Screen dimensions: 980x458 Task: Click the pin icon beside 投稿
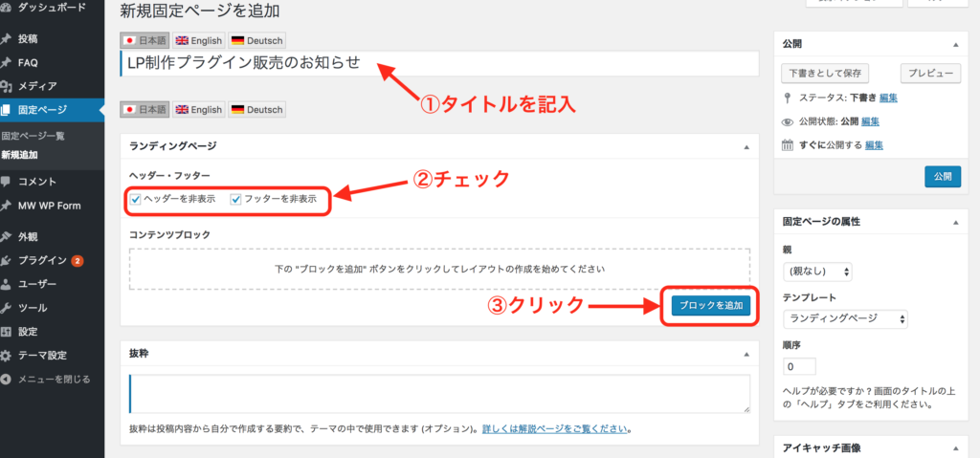pyautogui.click(x=8, y=39)
